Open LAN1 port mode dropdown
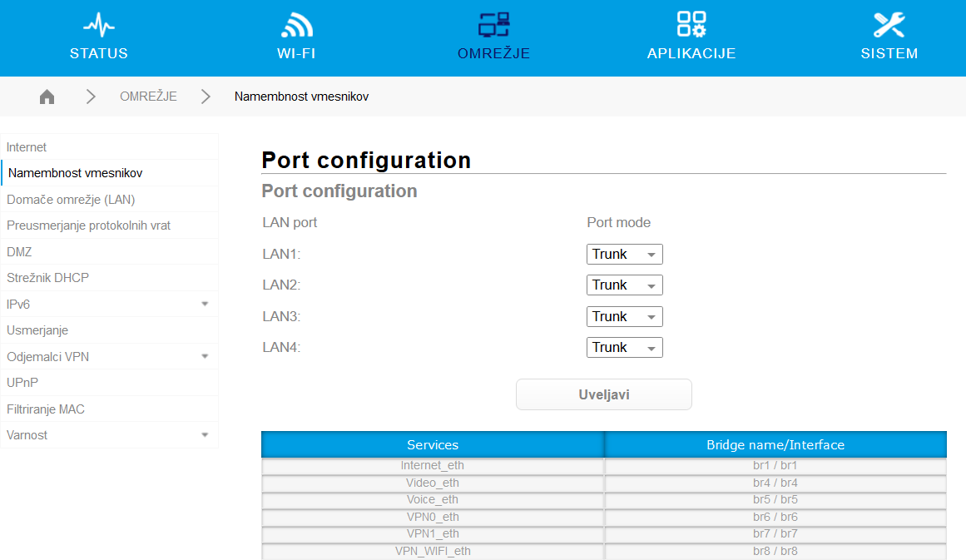Screen dimensions: 966x560 624,255
